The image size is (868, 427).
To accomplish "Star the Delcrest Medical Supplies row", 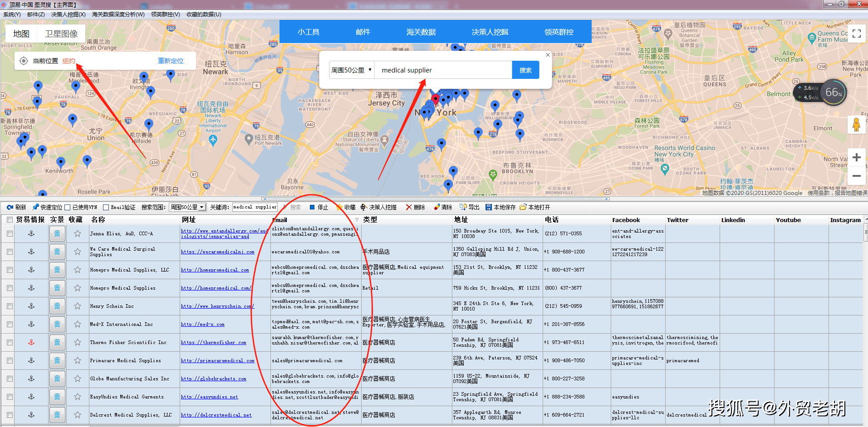I will (78, 415).
